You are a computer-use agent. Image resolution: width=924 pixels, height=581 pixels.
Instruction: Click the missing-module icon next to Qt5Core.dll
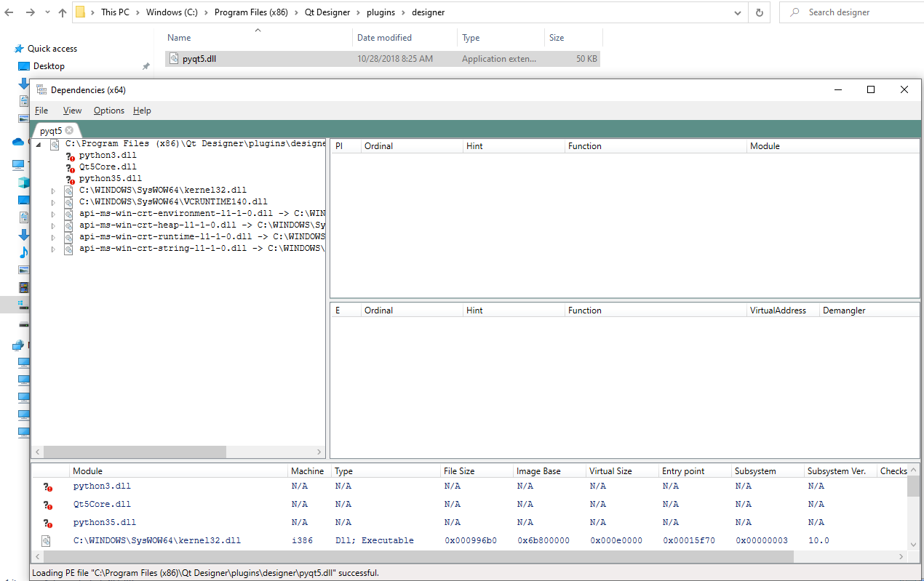coord(71,167)
